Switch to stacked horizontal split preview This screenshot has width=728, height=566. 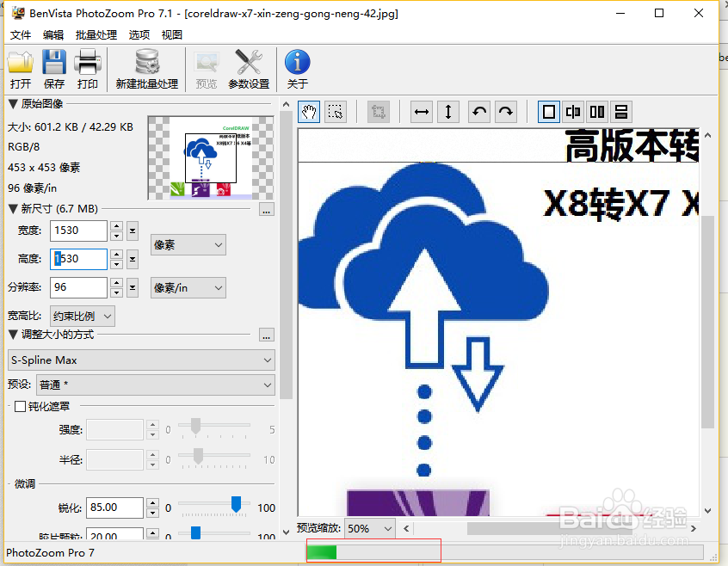[621, 112]
